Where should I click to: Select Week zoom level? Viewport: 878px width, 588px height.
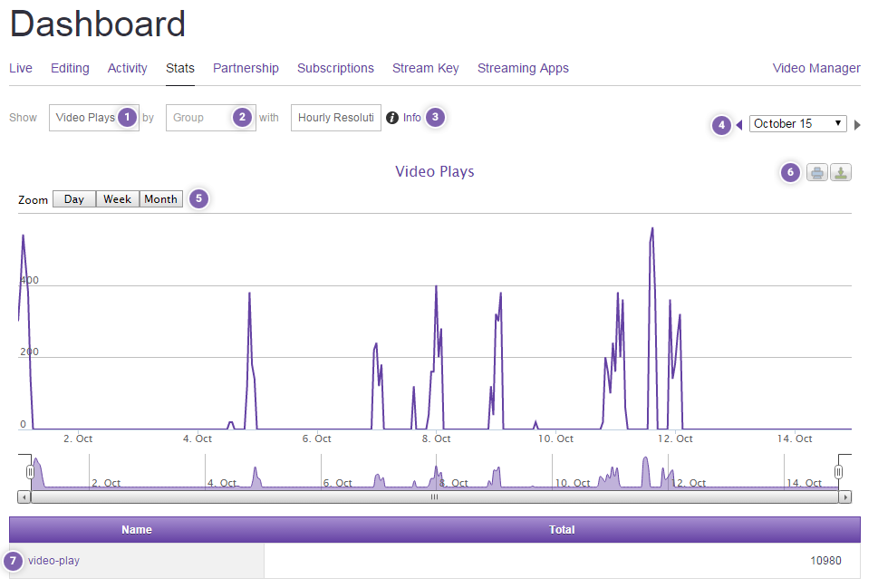pyautogui.click(x=117, y=198)
